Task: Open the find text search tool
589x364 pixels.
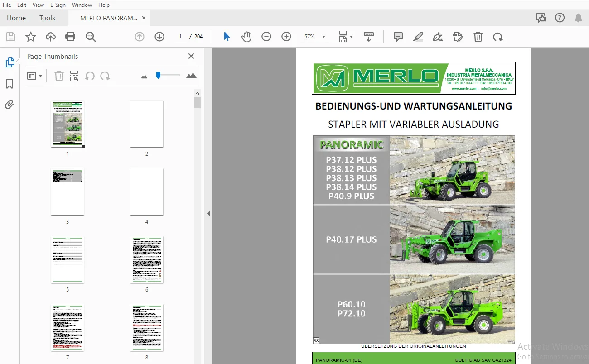Action: 91,37
